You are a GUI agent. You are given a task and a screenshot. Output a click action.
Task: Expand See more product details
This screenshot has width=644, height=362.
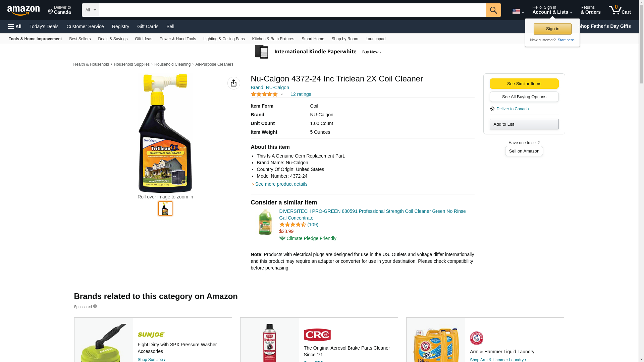(281, 184)
